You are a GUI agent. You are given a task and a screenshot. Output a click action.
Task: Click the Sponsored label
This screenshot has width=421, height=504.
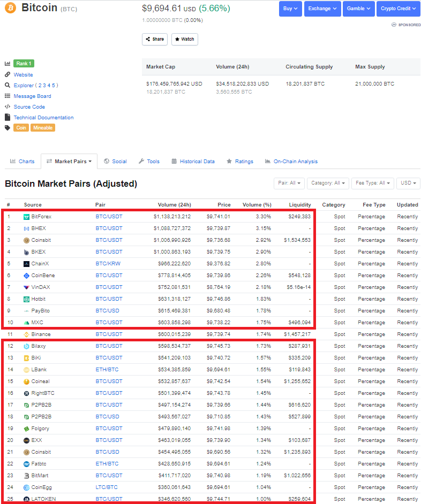(x=406, y=25)
